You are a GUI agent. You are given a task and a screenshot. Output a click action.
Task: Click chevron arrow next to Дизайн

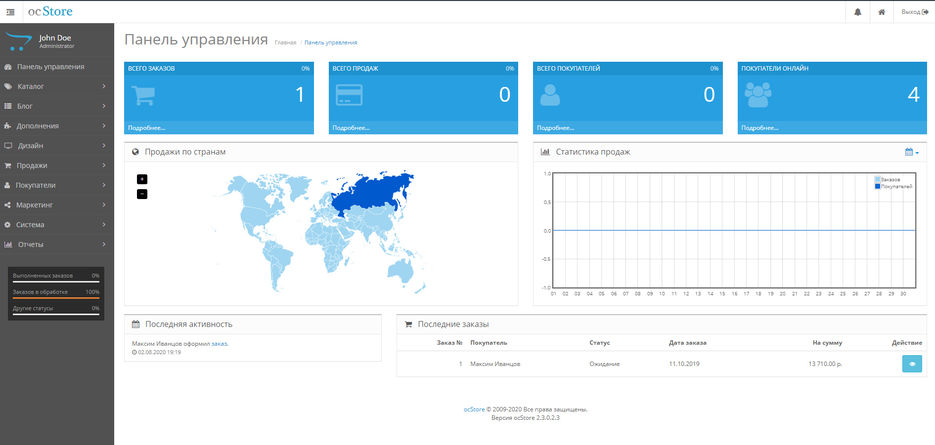coord(104,146)
